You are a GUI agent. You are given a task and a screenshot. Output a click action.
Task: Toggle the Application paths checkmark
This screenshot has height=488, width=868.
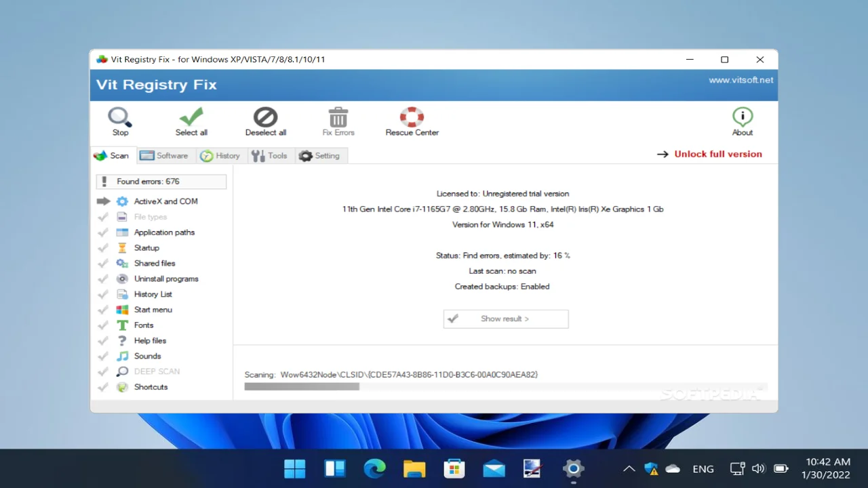tap(103, 232)
